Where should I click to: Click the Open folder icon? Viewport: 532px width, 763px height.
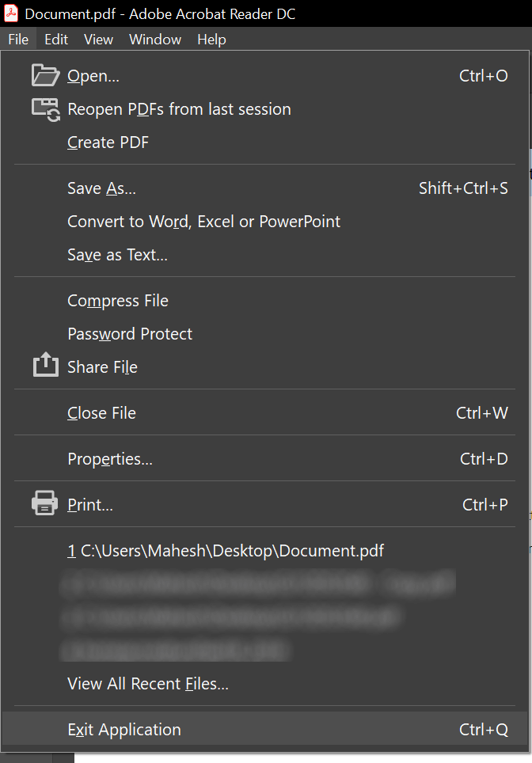point(45,76)
